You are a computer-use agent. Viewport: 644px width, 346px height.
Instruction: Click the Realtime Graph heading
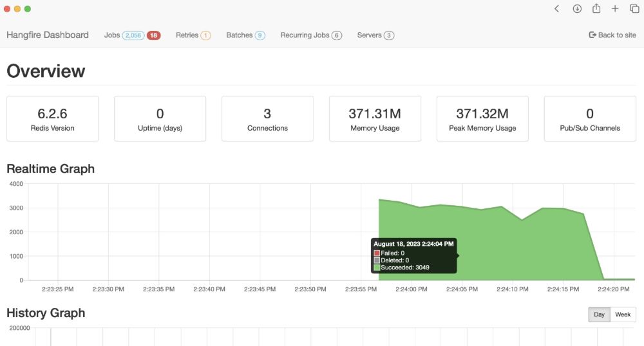[x=50, y=168]
